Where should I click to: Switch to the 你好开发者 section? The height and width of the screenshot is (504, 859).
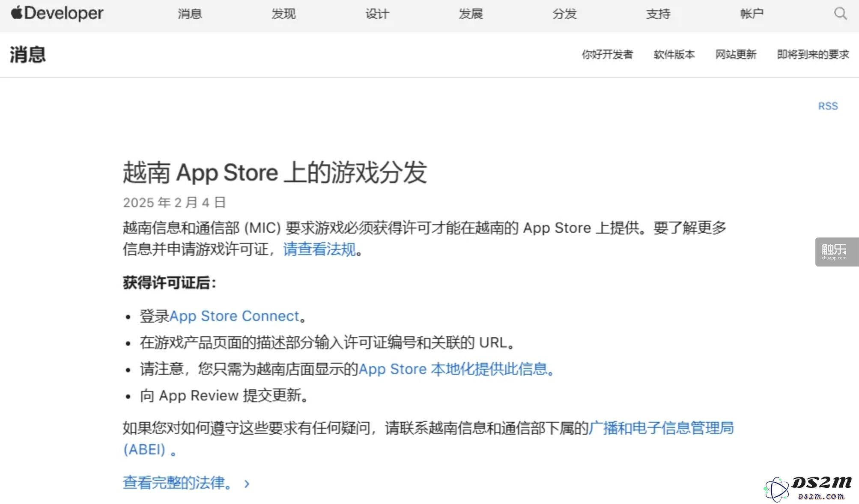[607, 54]
